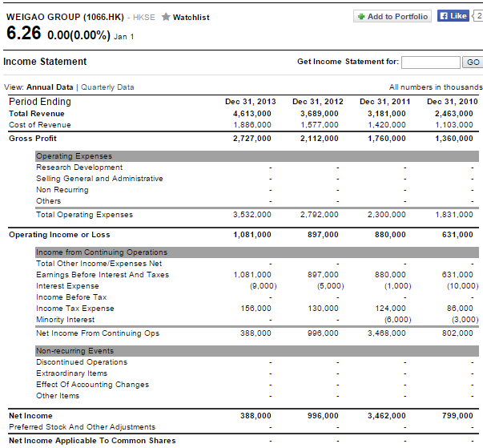Click Net Income value 799,000
483x448 pixels.
pos(457,416)
